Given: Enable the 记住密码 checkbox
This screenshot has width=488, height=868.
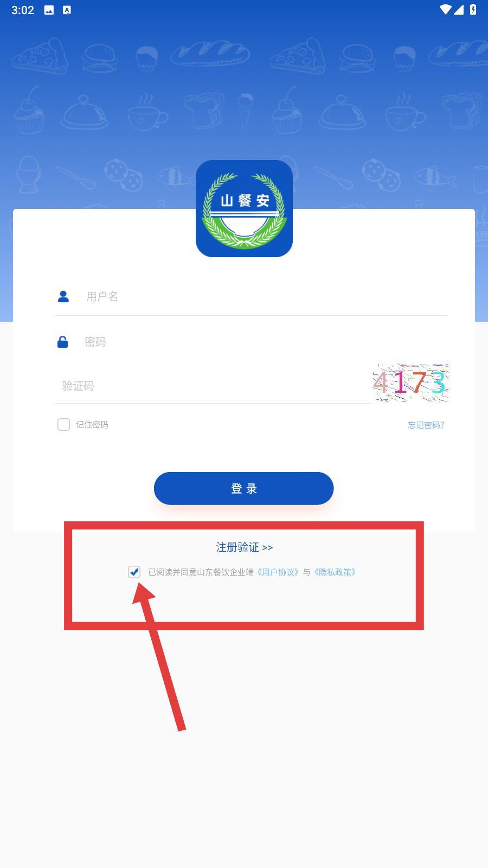Looking at the screenshot, I should tap(63, 424).
